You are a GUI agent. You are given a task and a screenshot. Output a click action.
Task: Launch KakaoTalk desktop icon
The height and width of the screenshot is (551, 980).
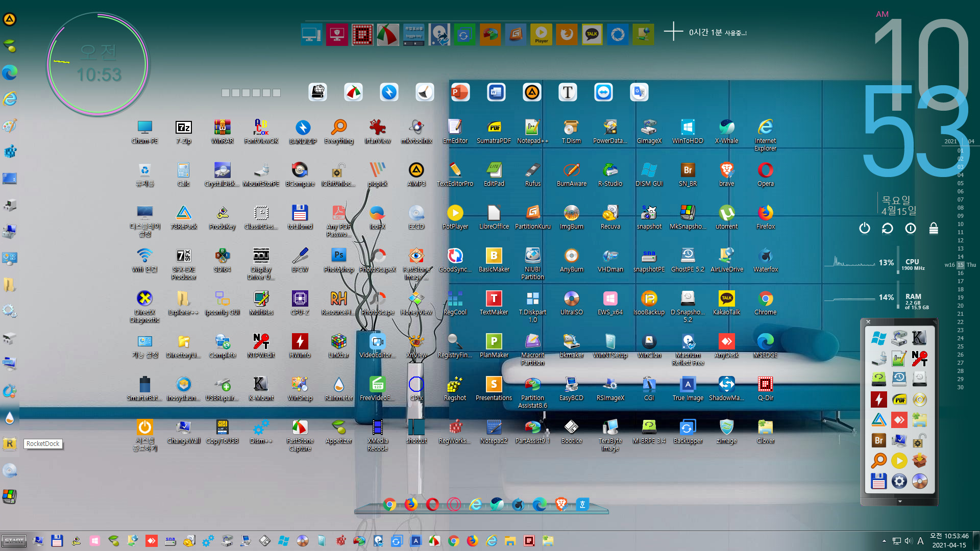coord(726,303)
